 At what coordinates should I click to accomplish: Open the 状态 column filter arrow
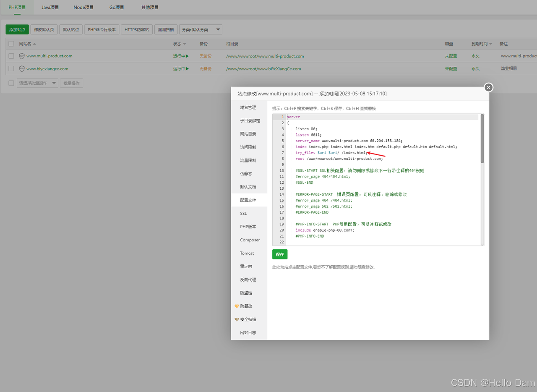[185, 44]
